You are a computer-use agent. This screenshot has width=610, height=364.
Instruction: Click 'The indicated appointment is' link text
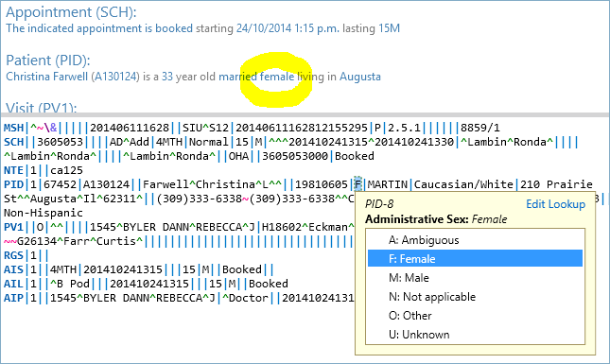[79, 28]
